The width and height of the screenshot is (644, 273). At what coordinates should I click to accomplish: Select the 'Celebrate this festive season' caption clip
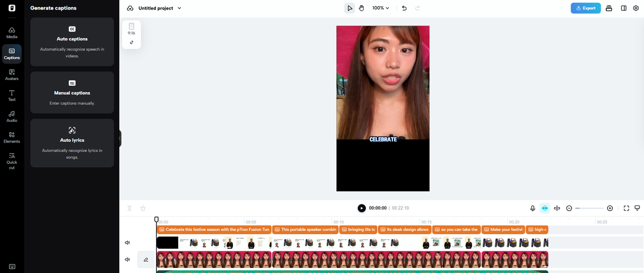(214, 230)
